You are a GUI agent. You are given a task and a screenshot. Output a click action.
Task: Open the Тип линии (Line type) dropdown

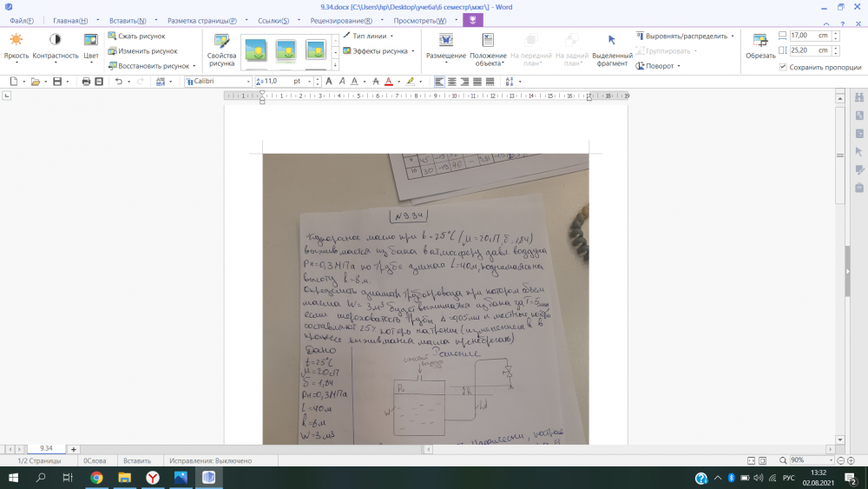[x=369, y=36]
